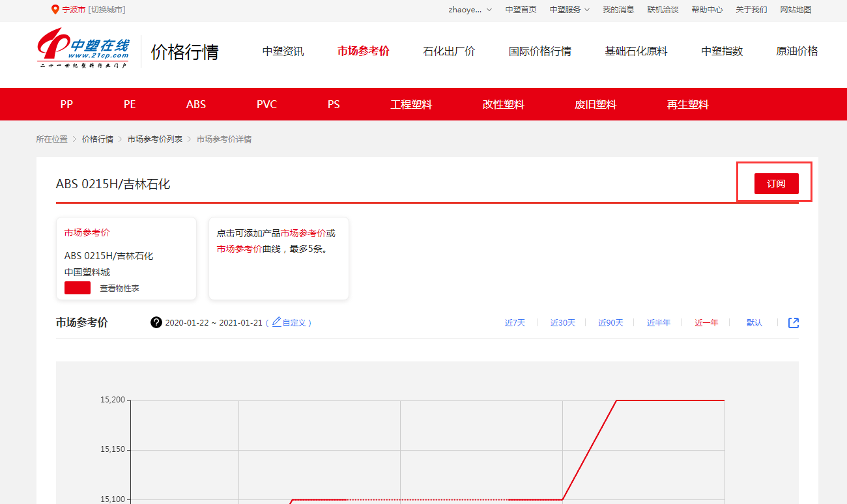Select 近7天 time range
Screen dimensions: 847x504
tap(515, 322)
